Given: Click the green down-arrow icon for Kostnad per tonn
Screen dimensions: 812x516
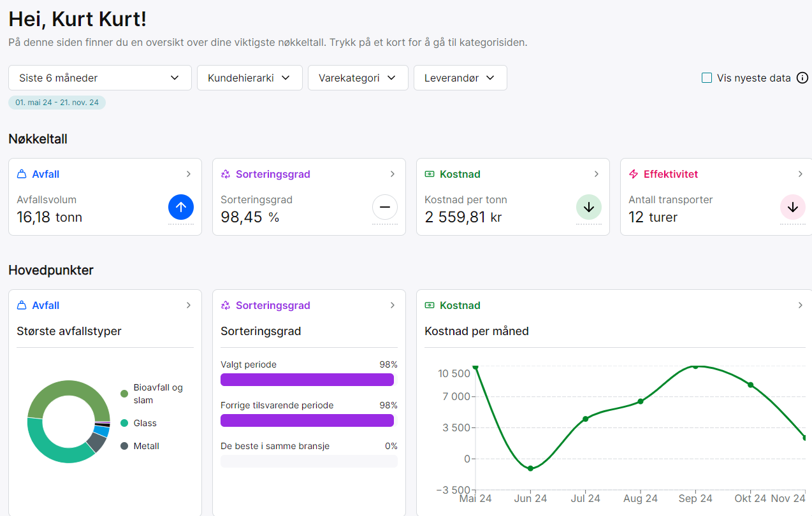Looking at the screenshot, I should 589,207.
